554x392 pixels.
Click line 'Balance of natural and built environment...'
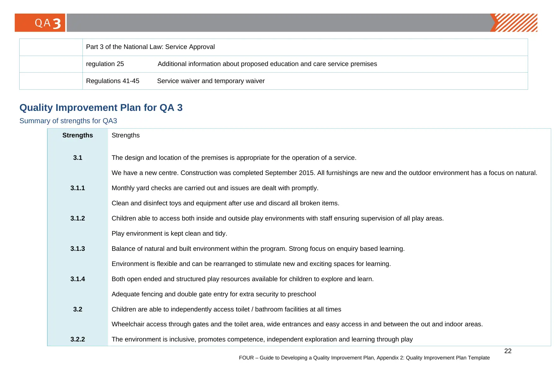[x=258, y=249]
